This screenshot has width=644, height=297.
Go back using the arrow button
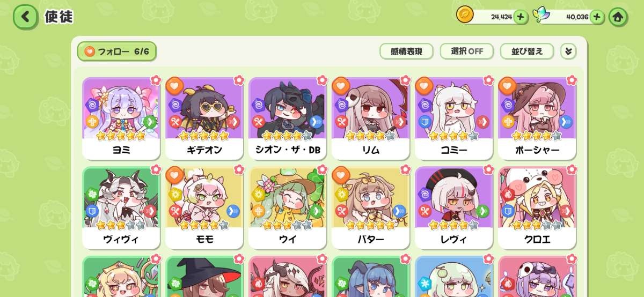(x=25, y=17)
